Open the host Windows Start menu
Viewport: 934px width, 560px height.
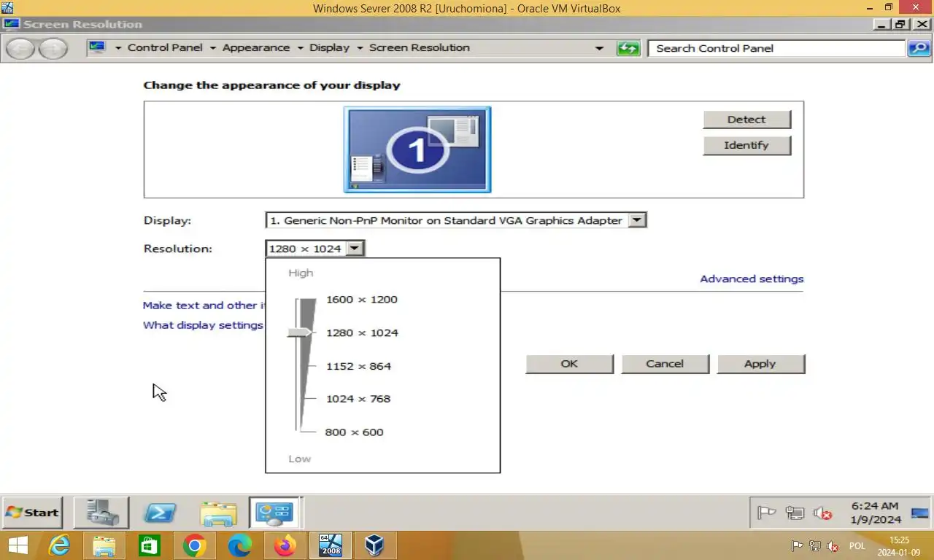(18, 545)
